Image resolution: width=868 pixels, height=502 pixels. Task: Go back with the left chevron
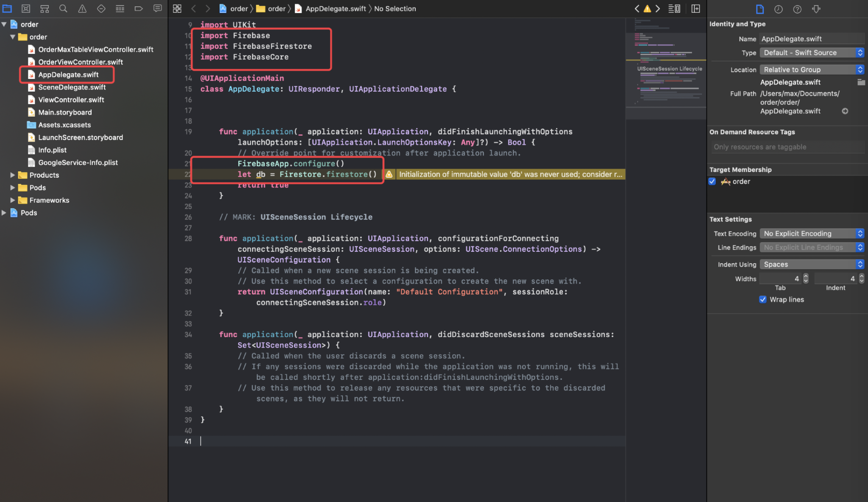(x=193, y=8)
